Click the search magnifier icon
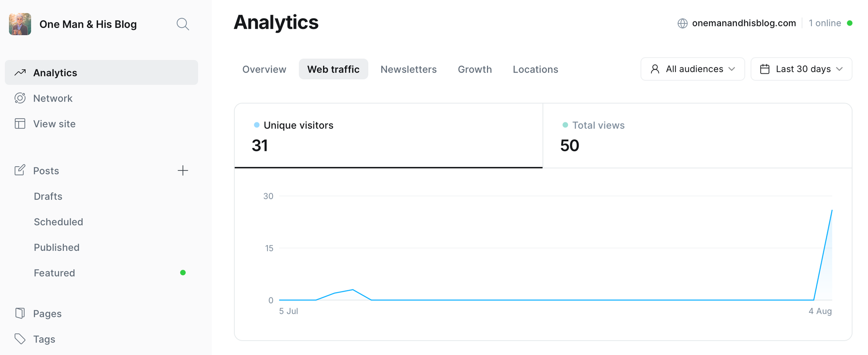Viewport: 868px width, 355px height. pyautogui.click(x=183, y=24)
